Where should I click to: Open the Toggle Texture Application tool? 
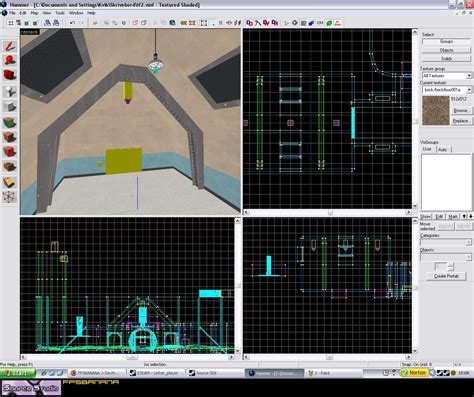[x=10, y=122]
